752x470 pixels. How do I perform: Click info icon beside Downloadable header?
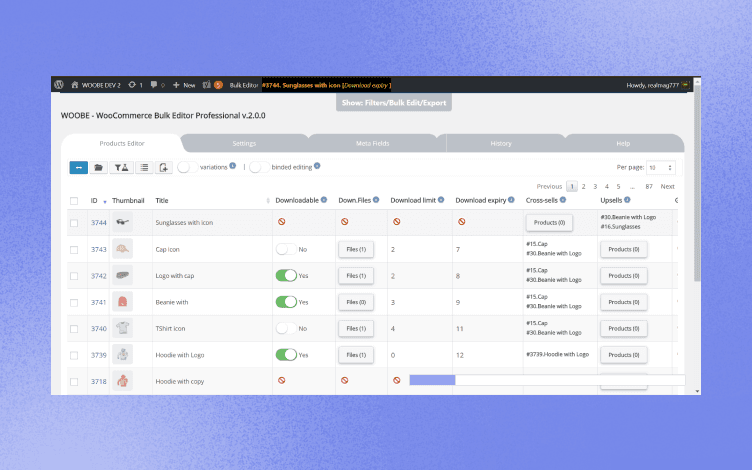[x=324, y=200]
